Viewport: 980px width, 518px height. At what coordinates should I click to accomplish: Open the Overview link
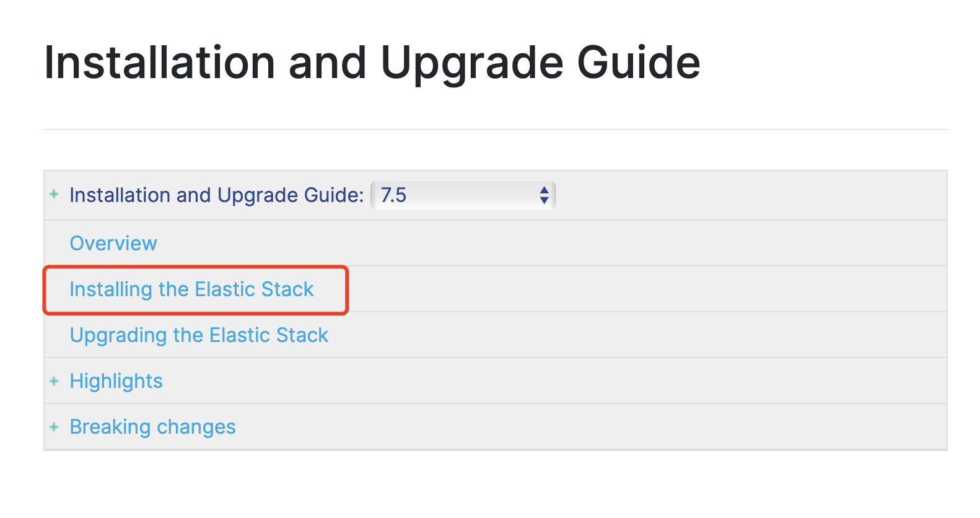(x=113, y=244)
